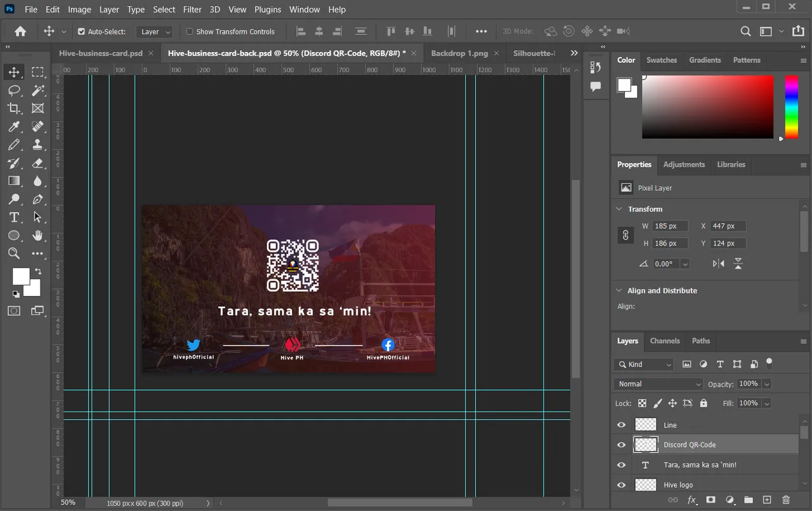
Task: Select the Eraser tool
Action: click(38, 163)
